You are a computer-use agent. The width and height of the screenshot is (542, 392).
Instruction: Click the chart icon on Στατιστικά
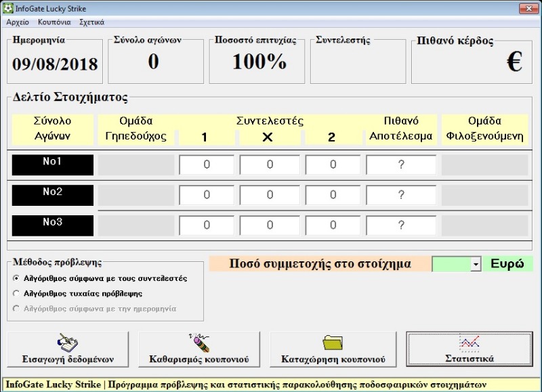(x=469, y=343)
